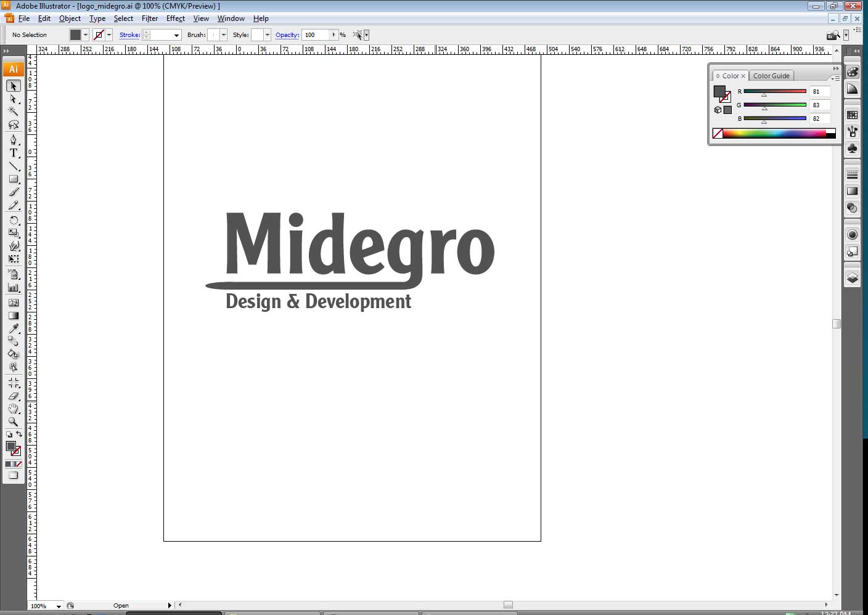Choose the Zoom tool in toolbox
The height and width of the screenshot is (615, 868).
14,422
